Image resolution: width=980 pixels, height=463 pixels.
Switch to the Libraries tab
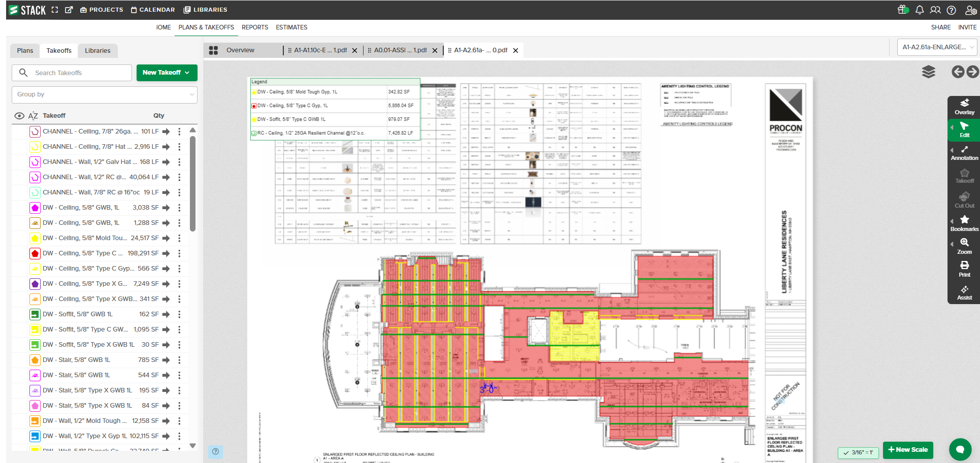coord(97,51)
